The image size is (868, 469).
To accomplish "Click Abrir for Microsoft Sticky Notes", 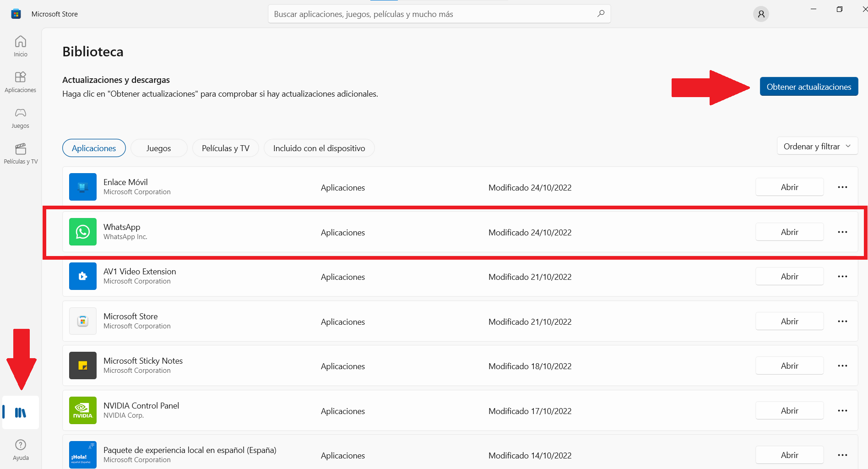I will click(790, 365).
